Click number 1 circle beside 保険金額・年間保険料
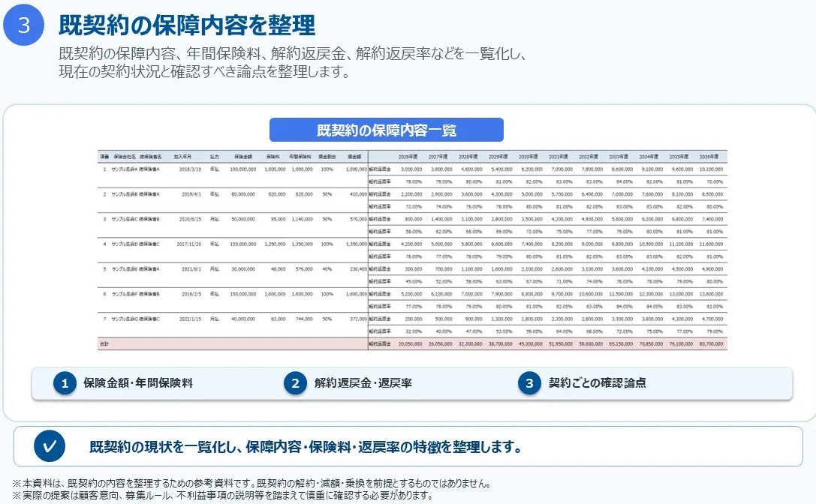The image size is (816, 504). tap(65, 383)
